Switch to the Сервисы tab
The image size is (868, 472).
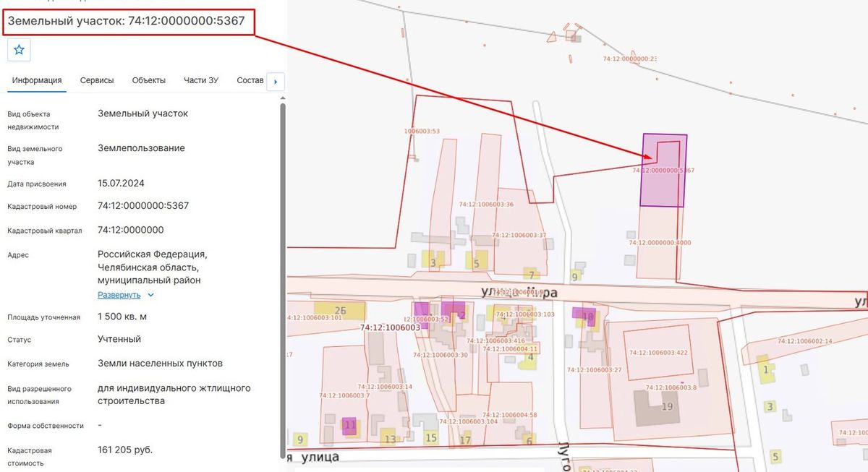tap(97, 80)
